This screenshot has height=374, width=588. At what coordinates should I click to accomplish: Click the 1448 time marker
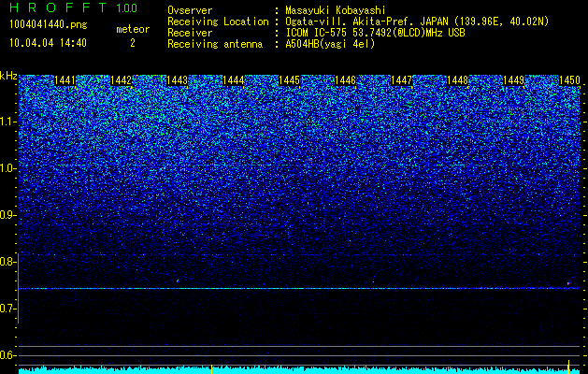(x=457, y=80)
